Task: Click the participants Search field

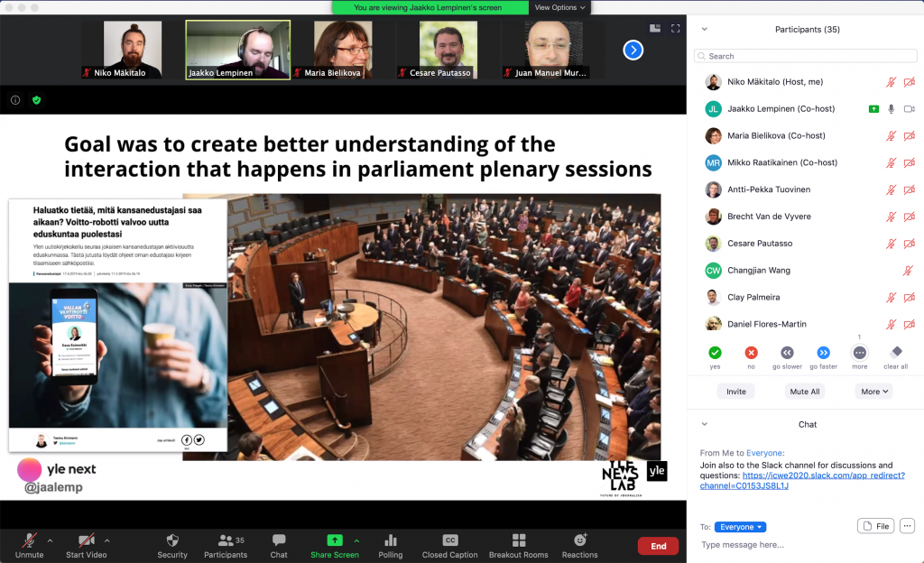Action: pos(806,56)
